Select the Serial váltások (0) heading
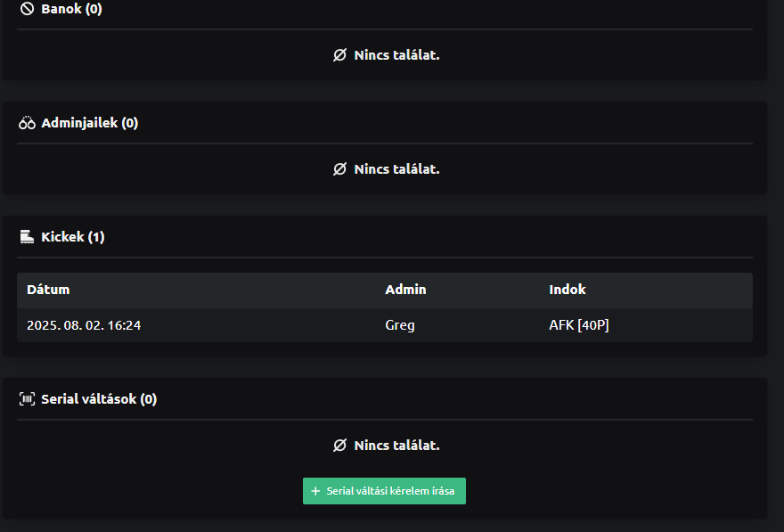Screen dimensions: 784x532 coord(98,399)
